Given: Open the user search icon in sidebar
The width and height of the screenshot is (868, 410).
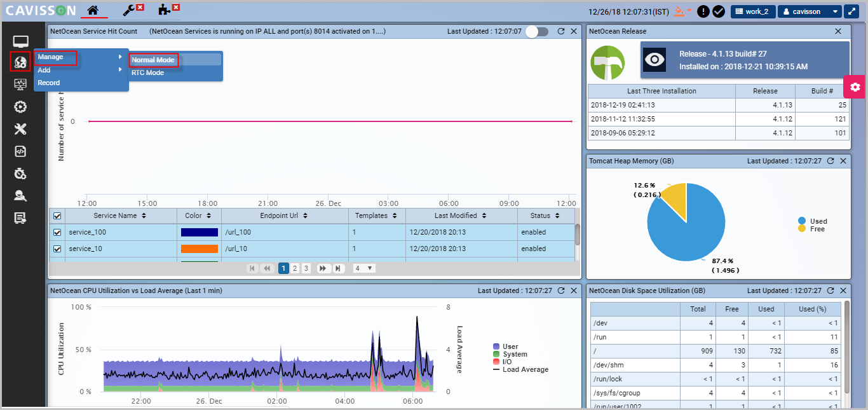Looking at the screenshot, I should tap(20, 196).
